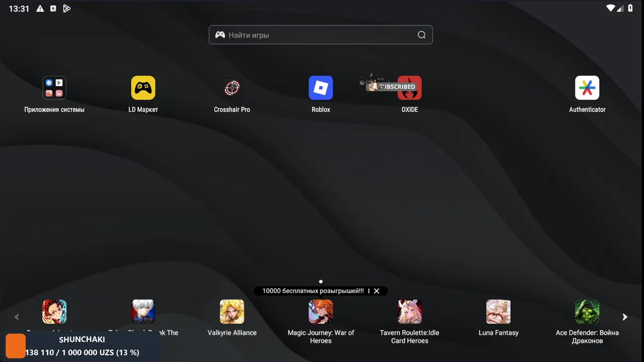Open the Valkyrie Alliance game
The height and width of the screenshot is (362, 644).
click(x=232, y=312)
